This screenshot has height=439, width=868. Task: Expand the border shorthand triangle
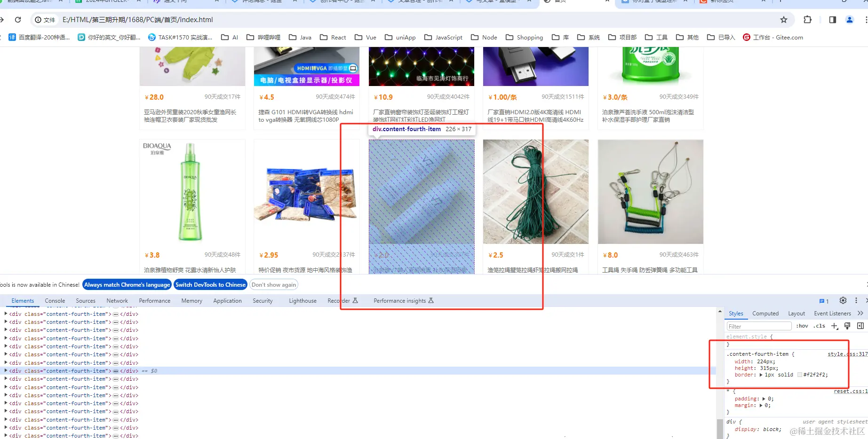coord(761,375)
